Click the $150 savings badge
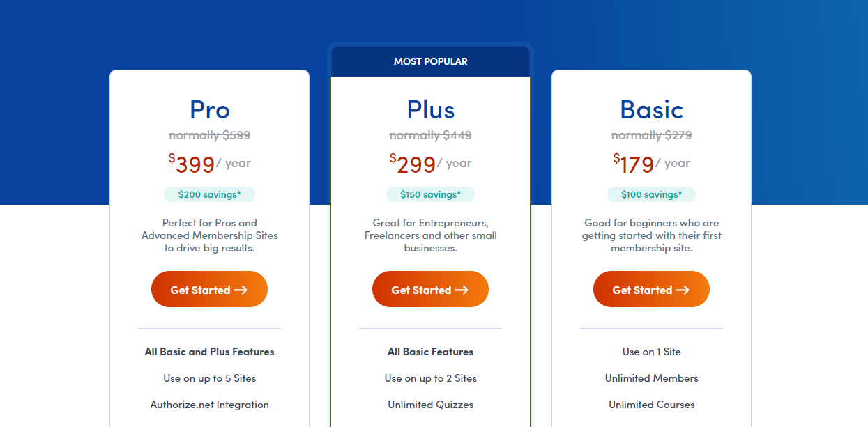Image resolution: width=868 pixels, height=427 pixels. (x=430, y=194)
